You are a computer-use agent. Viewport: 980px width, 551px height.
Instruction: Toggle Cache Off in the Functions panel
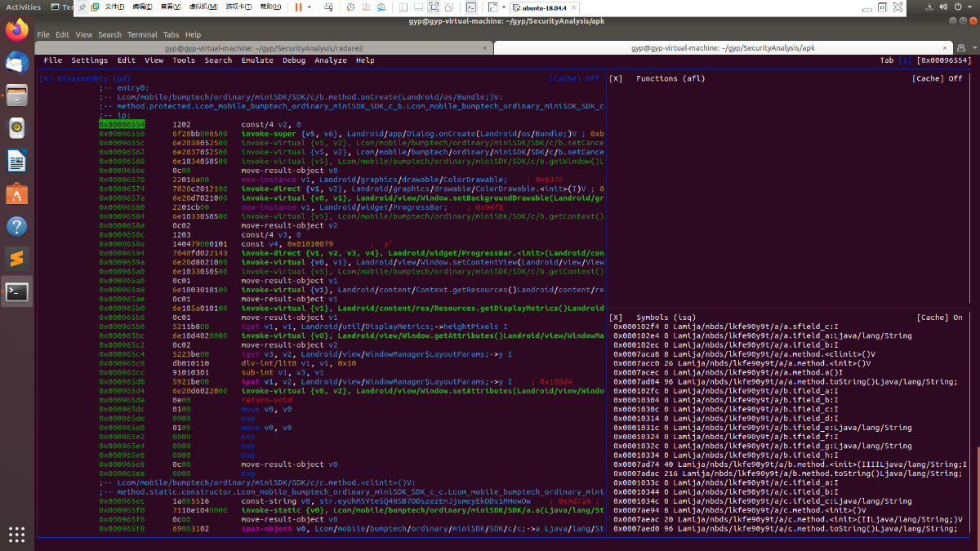coord(938,78)
